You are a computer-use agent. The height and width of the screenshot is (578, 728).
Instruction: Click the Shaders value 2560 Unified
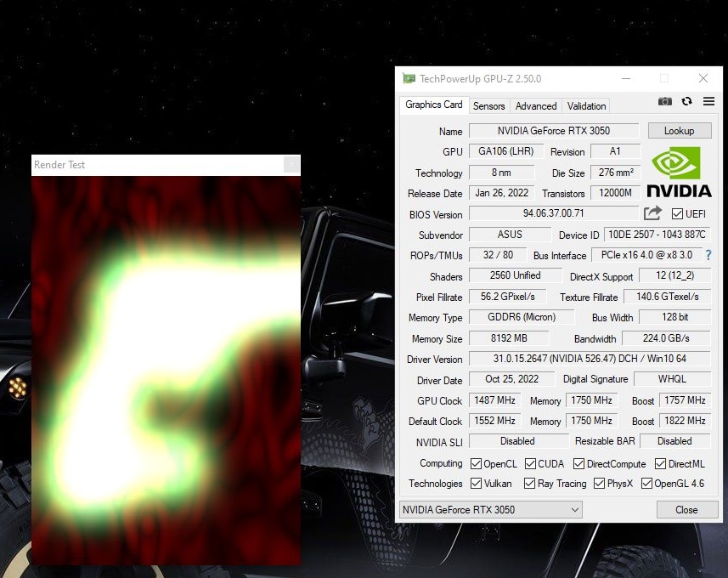(516, 275)
